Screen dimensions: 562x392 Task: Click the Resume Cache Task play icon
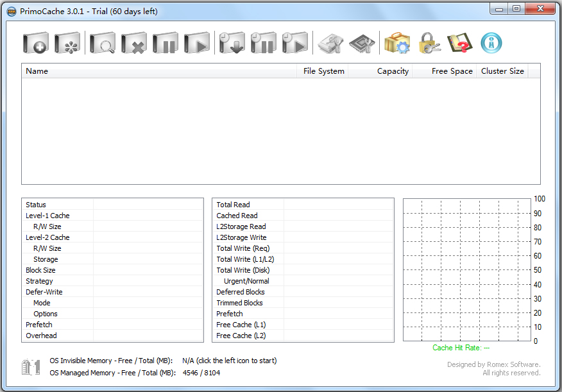197,43
